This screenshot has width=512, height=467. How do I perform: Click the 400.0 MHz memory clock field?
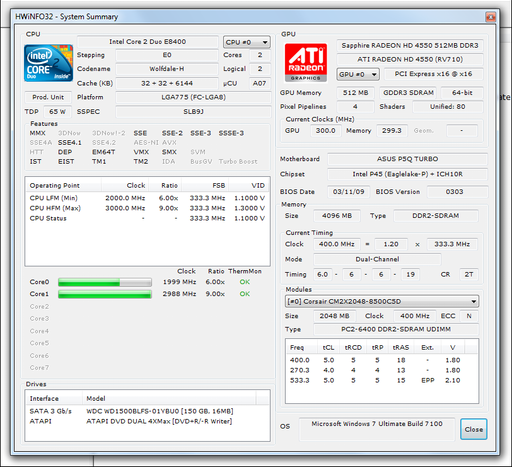click(336, 244)
